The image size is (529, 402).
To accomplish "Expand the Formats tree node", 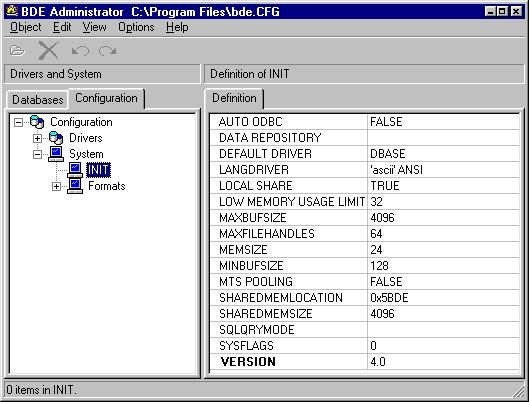I will (56, 186).
